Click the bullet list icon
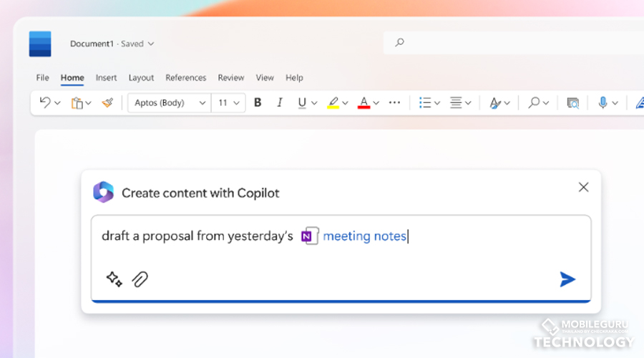Screen dimensions: 644x358 tap(424, 102)
